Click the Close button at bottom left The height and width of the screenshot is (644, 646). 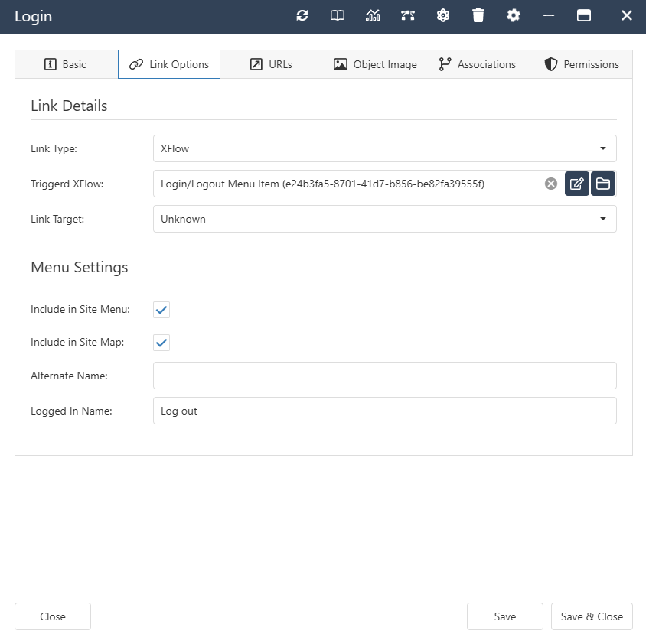click(52, 616)
